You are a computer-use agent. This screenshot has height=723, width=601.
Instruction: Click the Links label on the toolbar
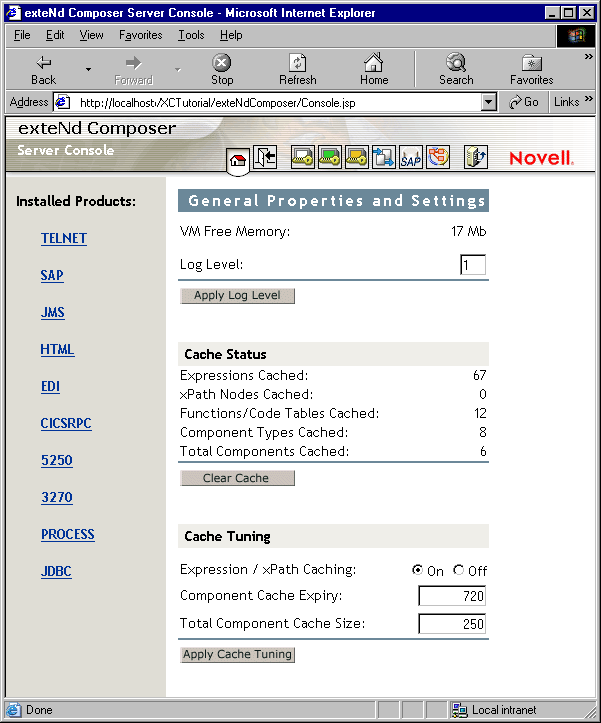point(566,102)
